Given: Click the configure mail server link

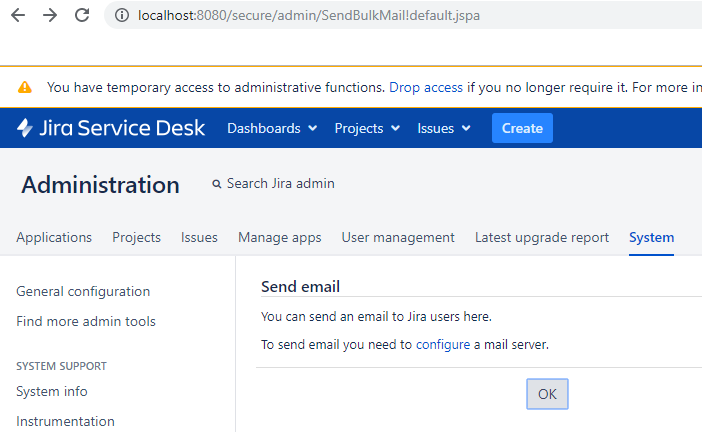Looking at the screenshot, I should (x=443, y=345).
